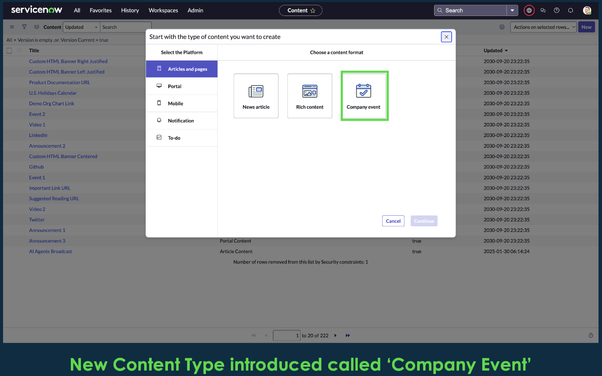Open the Help icon in header
This screenshot has height=376, width=602.
(x=557, y=10)
